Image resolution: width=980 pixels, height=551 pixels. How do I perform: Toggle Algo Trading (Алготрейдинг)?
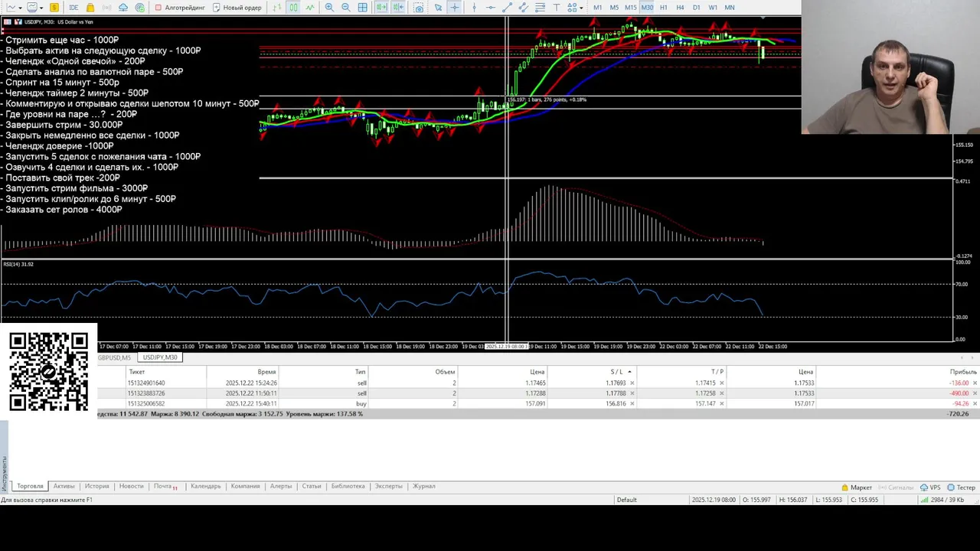tap(180, 8)
